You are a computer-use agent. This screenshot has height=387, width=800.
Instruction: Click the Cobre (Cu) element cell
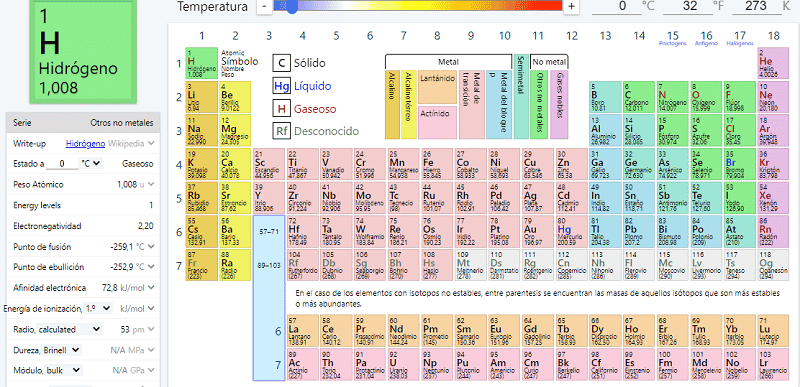coord(538,164)
